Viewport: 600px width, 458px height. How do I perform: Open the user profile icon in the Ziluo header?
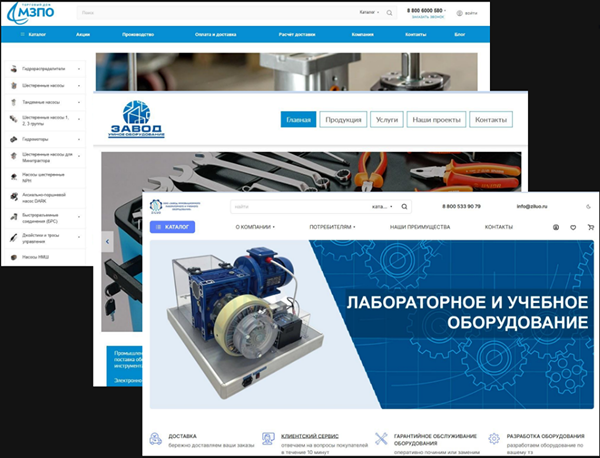[556, 227]
